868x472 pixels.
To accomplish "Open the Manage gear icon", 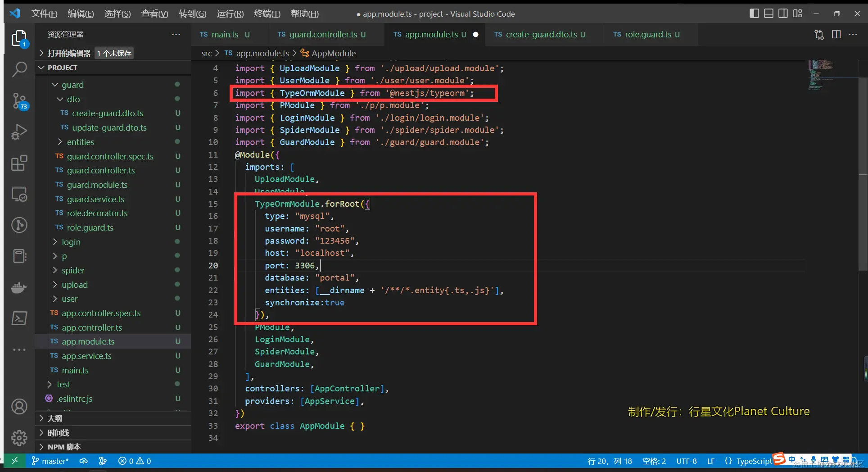I will [x=19, y=437].
